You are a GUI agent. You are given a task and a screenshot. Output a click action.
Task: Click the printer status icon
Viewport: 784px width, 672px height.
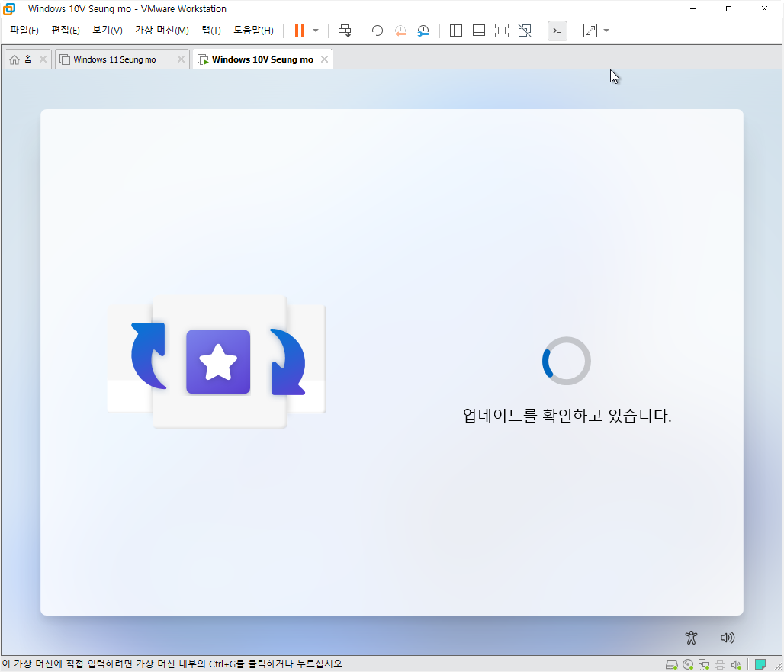pos(720,664)
